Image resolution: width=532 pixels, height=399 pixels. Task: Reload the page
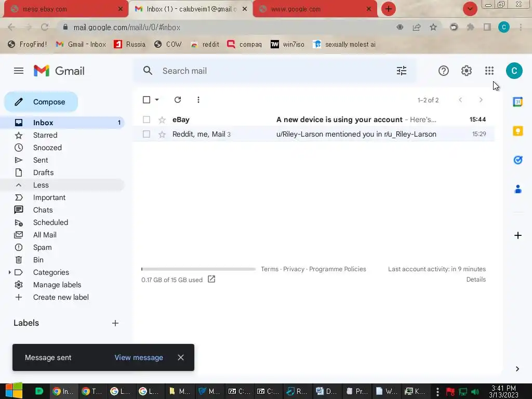tap(45, 27)
